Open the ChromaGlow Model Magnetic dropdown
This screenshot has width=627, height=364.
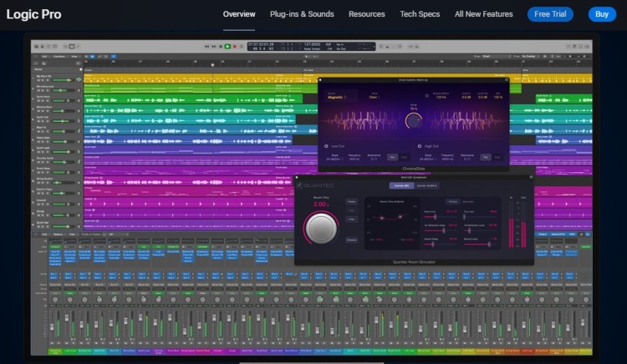point(337,98)
